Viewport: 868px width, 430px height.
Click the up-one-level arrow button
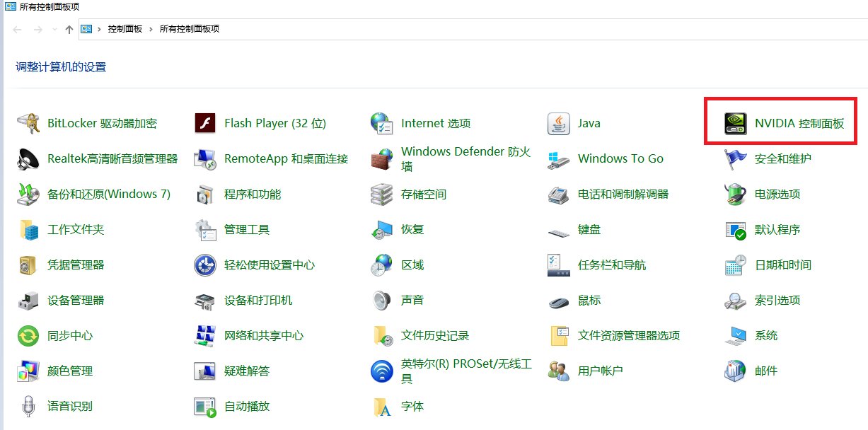click(69, 29)
